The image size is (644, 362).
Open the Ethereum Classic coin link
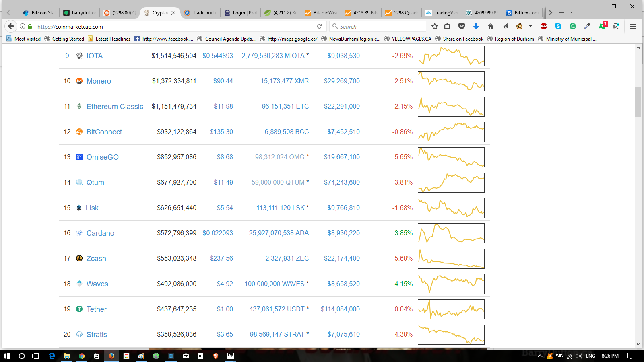pyautogui.click(x=115, y=107)
